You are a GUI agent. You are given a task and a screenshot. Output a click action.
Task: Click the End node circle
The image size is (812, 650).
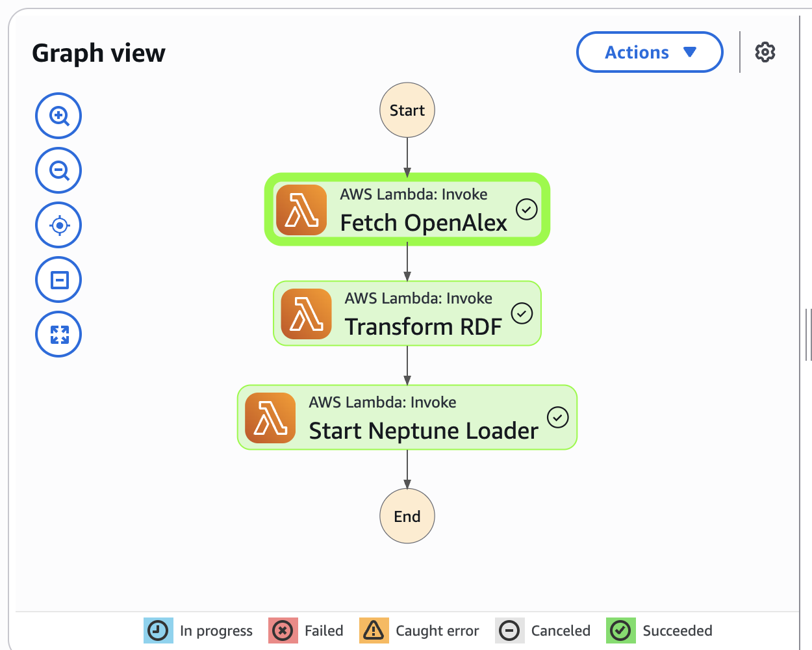coord(407,516)
